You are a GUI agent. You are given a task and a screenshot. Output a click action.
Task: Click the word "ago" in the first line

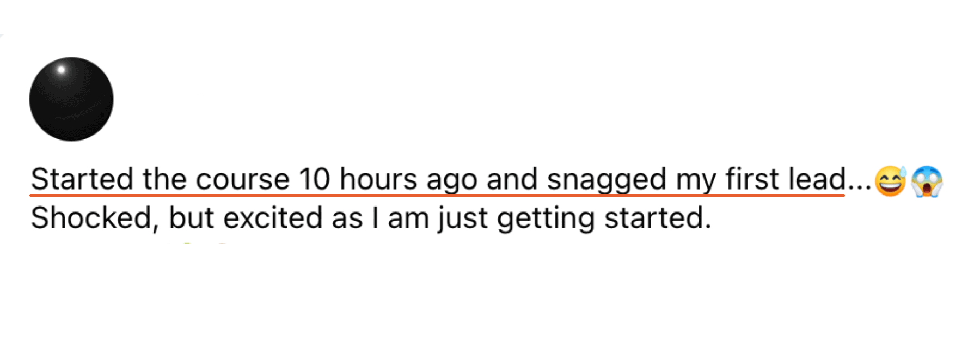click(x=451, y=183)
